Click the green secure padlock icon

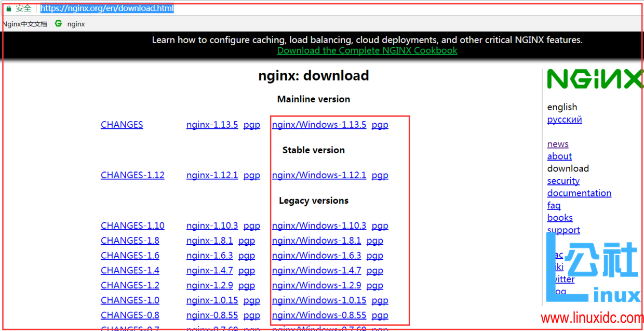pyautogui.click(x=8, y=8)
